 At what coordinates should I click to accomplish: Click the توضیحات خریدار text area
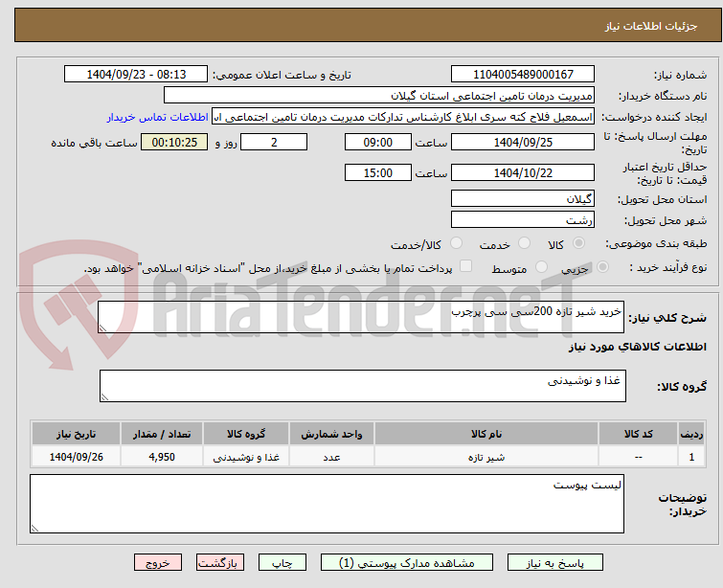click(x=327, y=504)
